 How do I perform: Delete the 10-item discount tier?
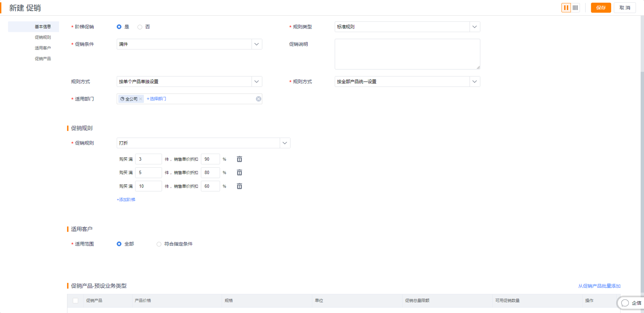click(239, 186)
